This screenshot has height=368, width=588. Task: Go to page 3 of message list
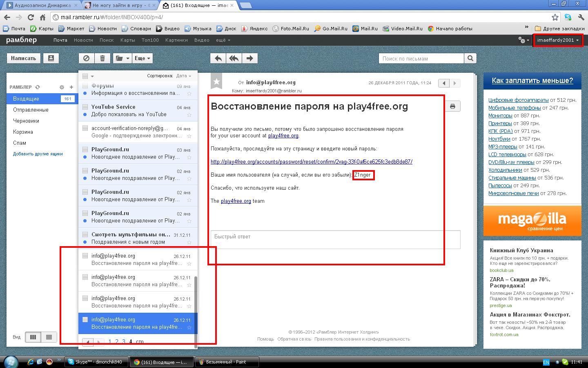click(x=124, y=342)
